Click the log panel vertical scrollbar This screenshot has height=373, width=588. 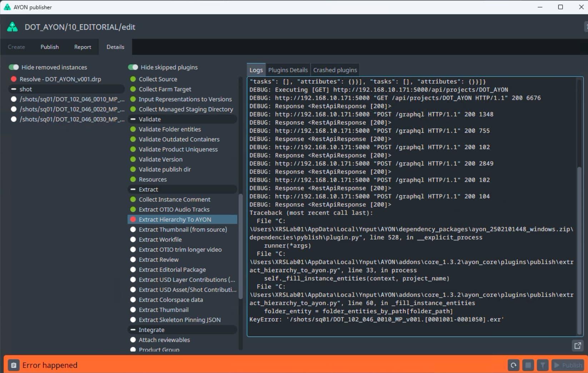tap(579, 250)
